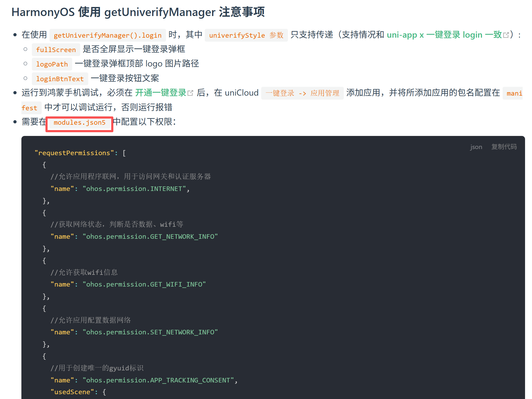Click comment //允许获取wifi信息
This screenshot has width=532, height=399.
click(x=84, y=272)
